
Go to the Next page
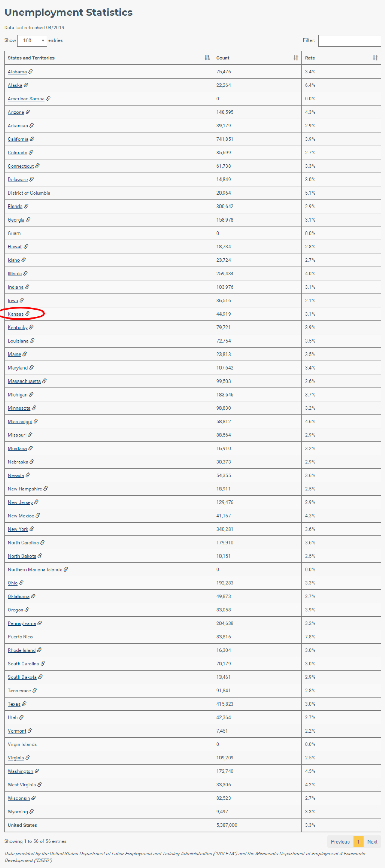pos(372,842)
